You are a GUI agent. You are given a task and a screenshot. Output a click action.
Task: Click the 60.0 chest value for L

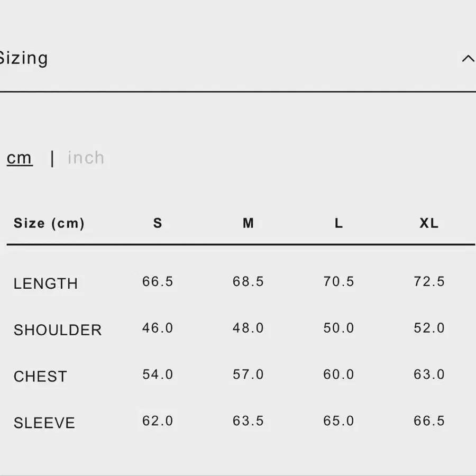pyautogui.click(x=338, y=374)
